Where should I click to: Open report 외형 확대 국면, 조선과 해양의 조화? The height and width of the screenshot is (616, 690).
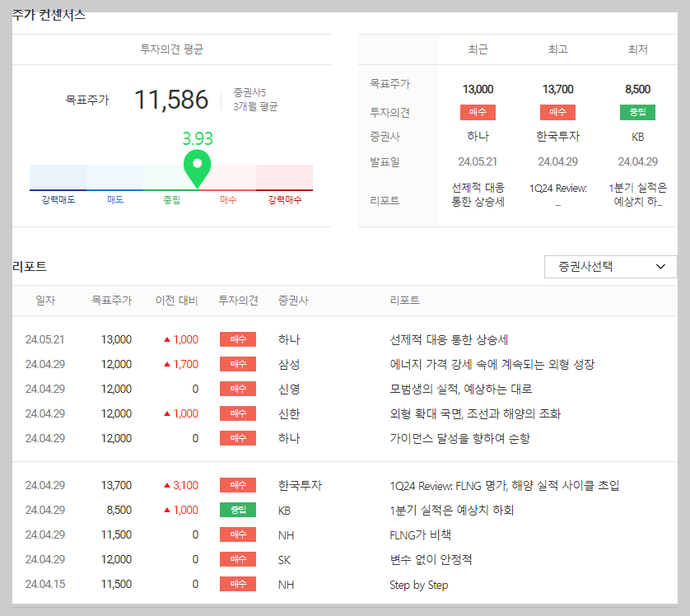[x=475, y=413]
